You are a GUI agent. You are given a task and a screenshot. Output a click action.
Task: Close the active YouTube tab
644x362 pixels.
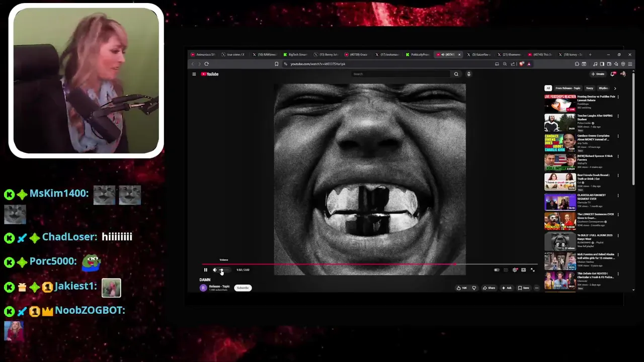click(x=459, y=54)
